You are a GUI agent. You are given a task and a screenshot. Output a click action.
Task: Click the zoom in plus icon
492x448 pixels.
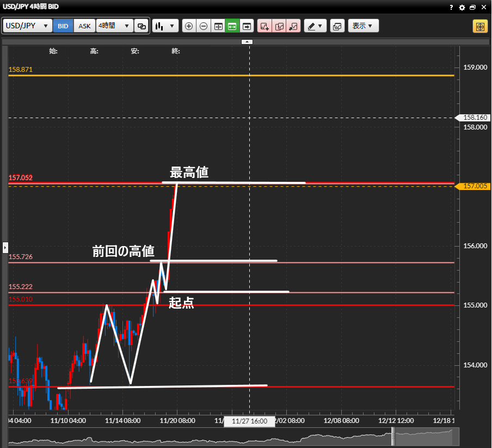[189, 26]
